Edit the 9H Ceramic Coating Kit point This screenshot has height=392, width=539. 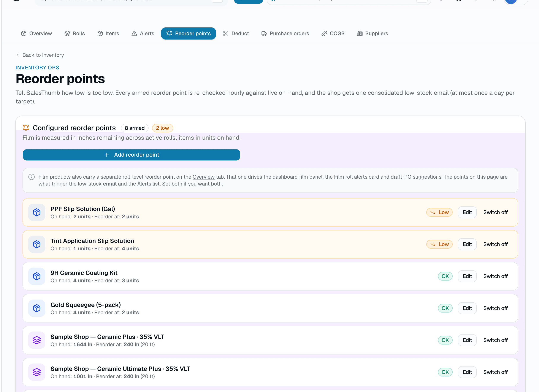[467, 276]
